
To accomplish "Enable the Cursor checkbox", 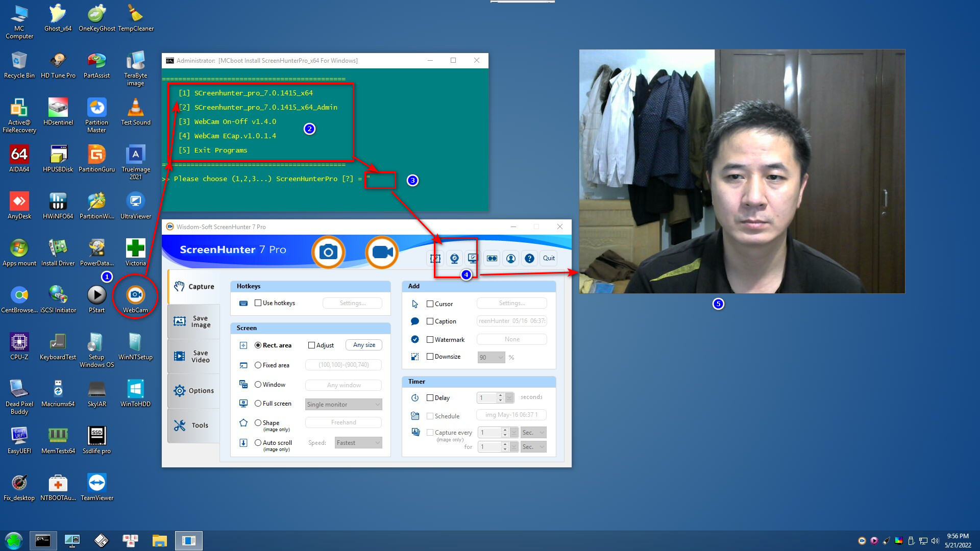I will (x=430, y=304).
